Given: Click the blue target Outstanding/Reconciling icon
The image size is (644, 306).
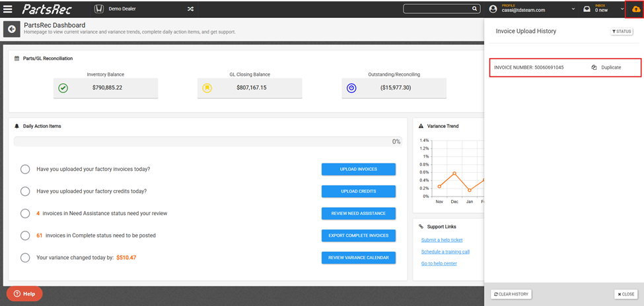Looking at the screenshot, I should pyautogui.click(x=351, y=88).
